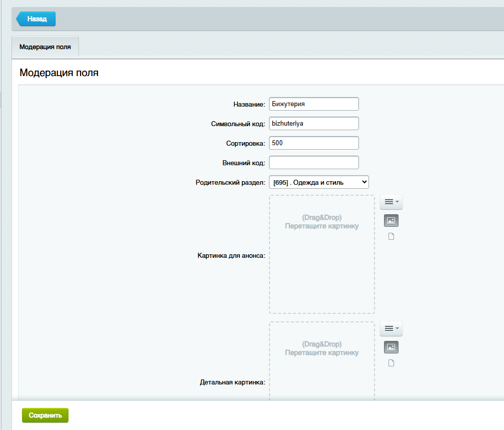
Task: Click the green Сохранить button
Action: click(45, 415)
